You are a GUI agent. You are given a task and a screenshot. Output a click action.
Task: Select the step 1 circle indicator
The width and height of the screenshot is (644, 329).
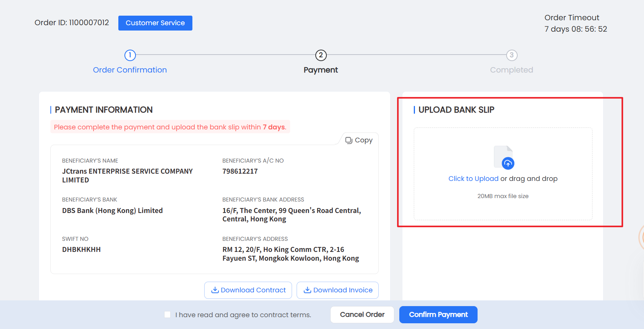(x=130, y=55)
